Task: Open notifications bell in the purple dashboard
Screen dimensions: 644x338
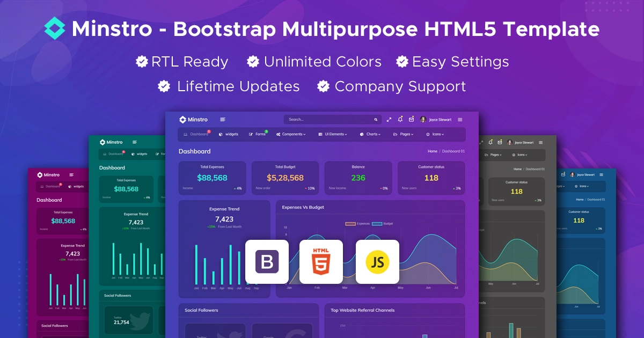Action: click(x=400, y=119)
